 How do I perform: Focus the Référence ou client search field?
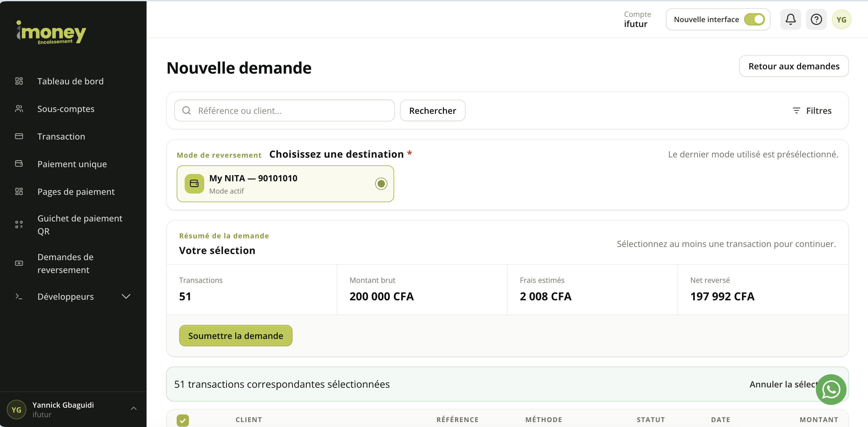point(284,110)
